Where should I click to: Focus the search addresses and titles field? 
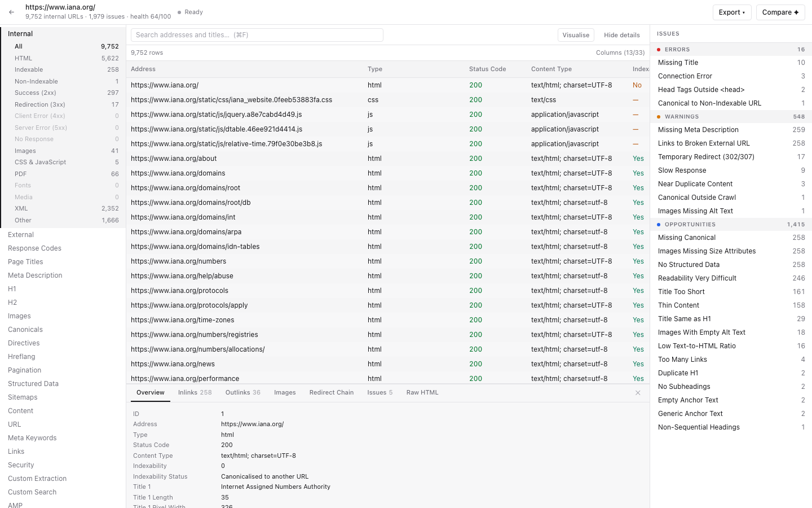[257, 35]
